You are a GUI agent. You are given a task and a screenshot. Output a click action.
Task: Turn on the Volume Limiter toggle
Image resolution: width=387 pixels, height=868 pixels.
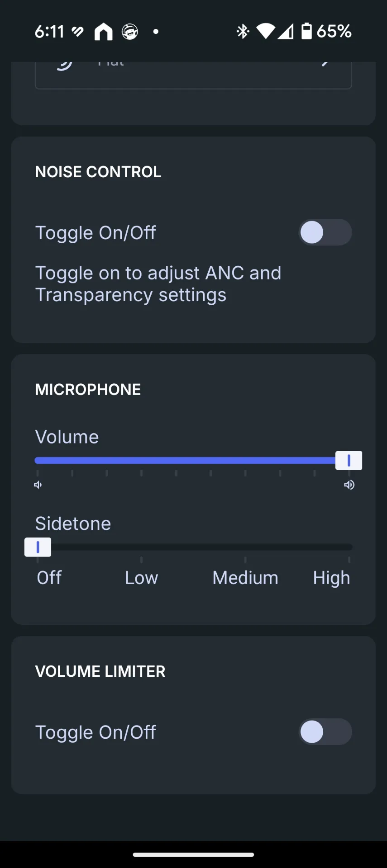325,732
